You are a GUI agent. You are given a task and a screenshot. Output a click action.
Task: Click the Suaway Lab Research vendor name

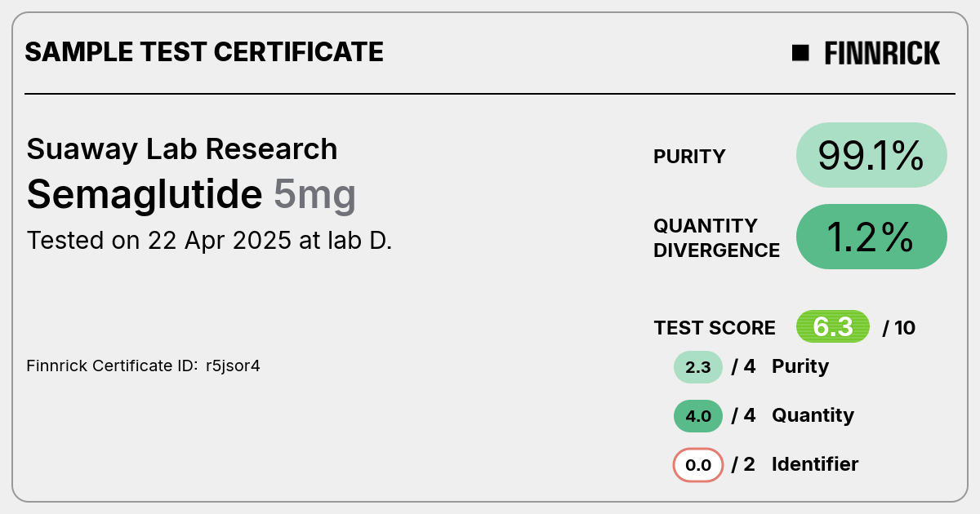(182, 149)
